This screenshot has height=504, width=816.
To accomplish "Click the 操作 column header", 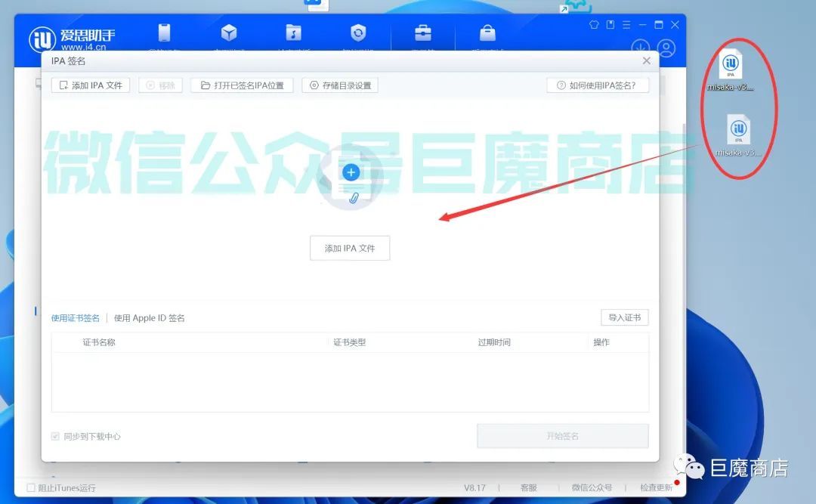I will point(601,342).
